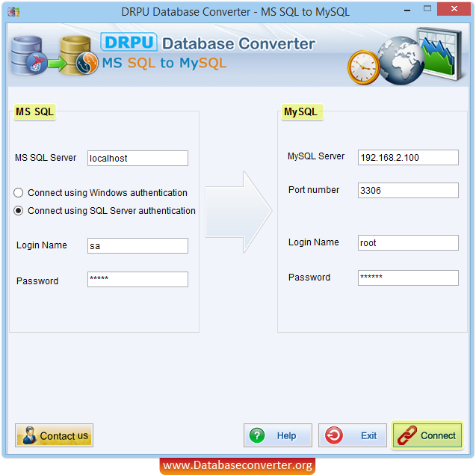Maximize the DRPU Database Converter window
Screen dimensions: 476x475
(x=427, y=9)
